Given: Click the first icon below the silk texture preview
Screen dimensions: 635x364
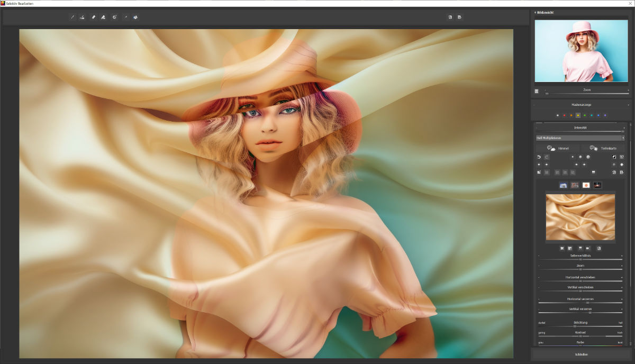Looking at the screenshot, I should (x=562, y=248).
